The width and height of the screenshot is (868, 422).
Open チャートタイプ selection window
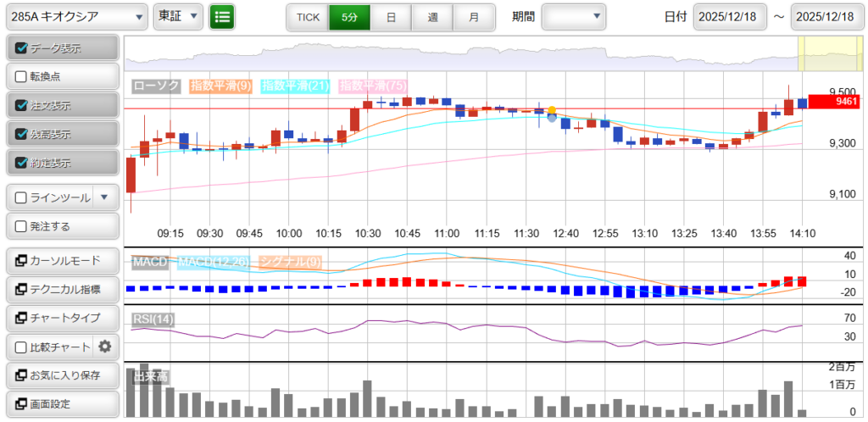click(x=62, y=318)
